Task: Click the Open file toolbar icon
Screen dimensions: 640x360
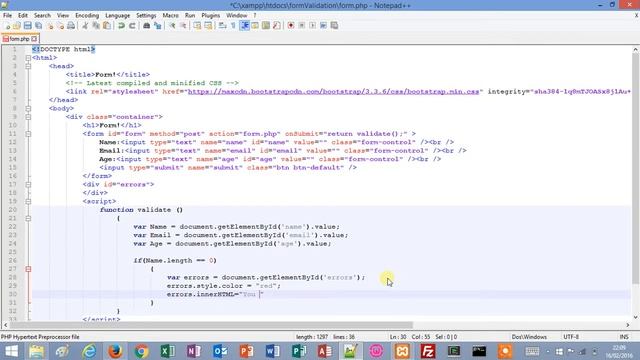Action: [17, 26]
